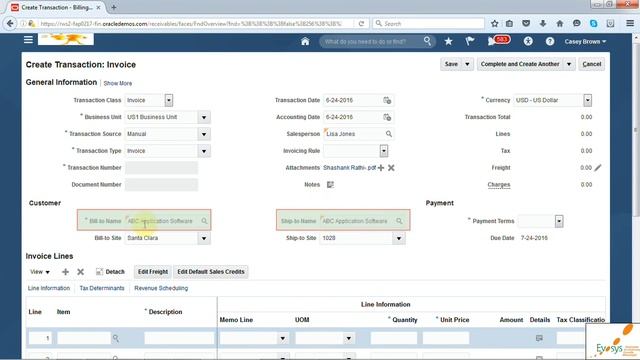Click Complete and Create Another button
Image resolution: width=640 pixels, height=360 pixels.
tap(520, 64)
